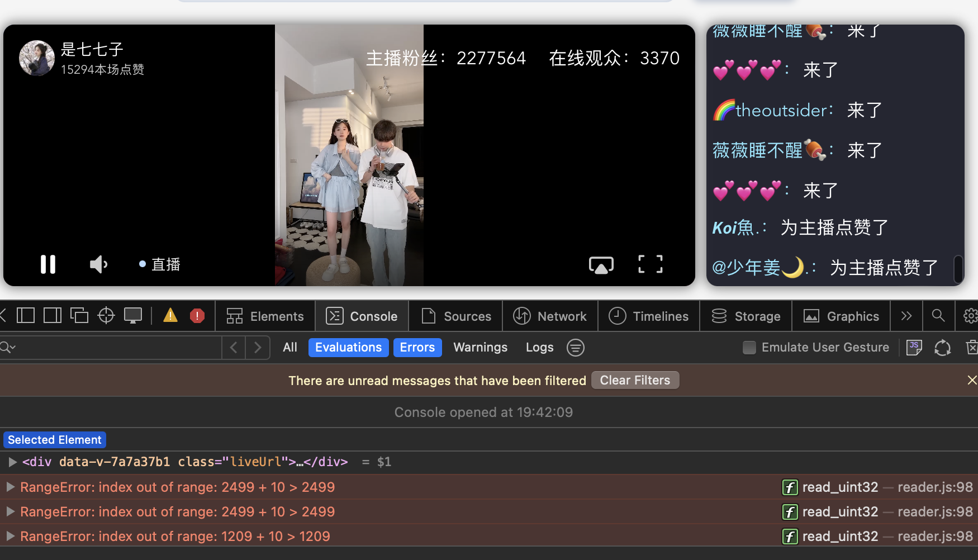Click the red errors badge in toolbar
Viewport: 978px width, 560px height.
(197, 315)
